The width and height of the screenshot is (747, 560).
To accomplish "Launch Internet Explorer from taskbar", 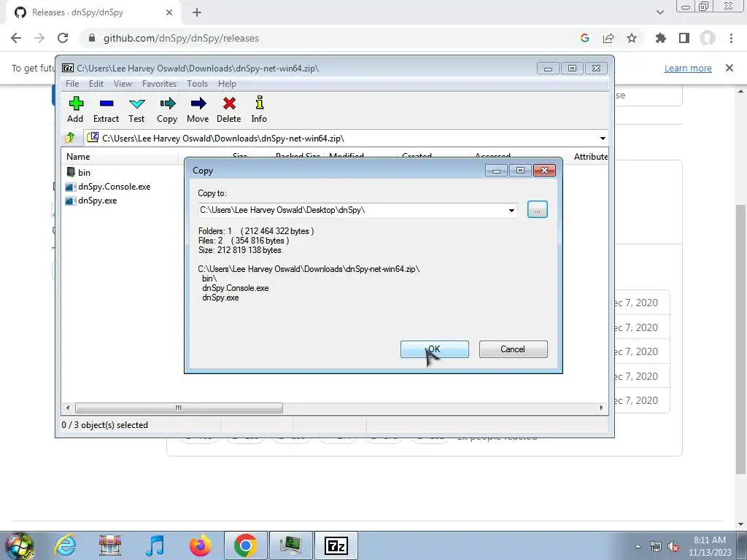I will point(65,545).
